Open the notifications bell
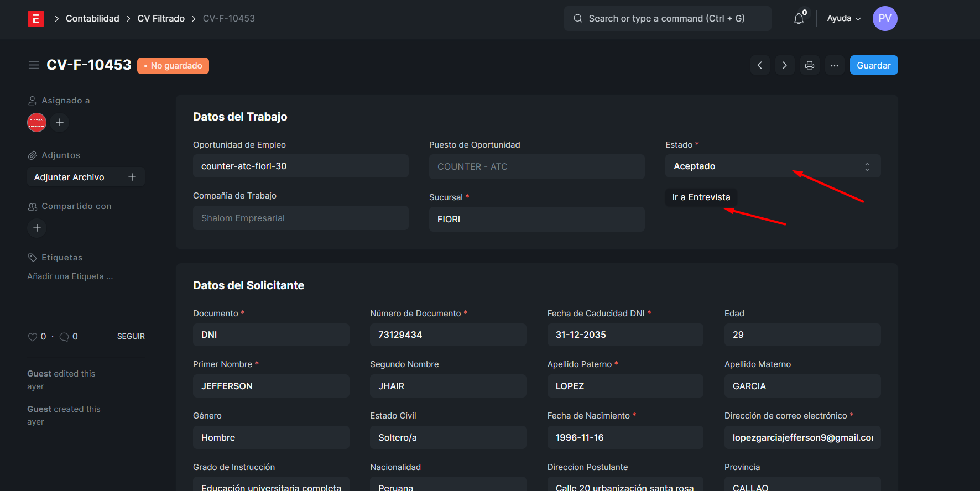 [799, 19]
